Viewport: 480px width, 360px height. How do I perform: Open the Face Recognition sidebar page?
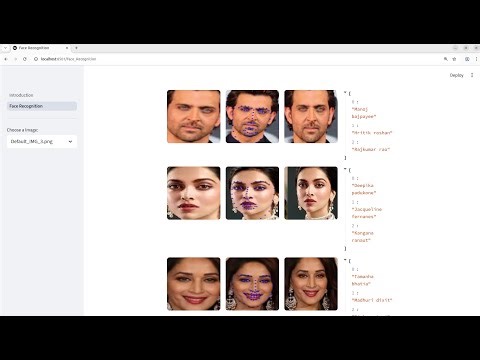click(42, 106)
